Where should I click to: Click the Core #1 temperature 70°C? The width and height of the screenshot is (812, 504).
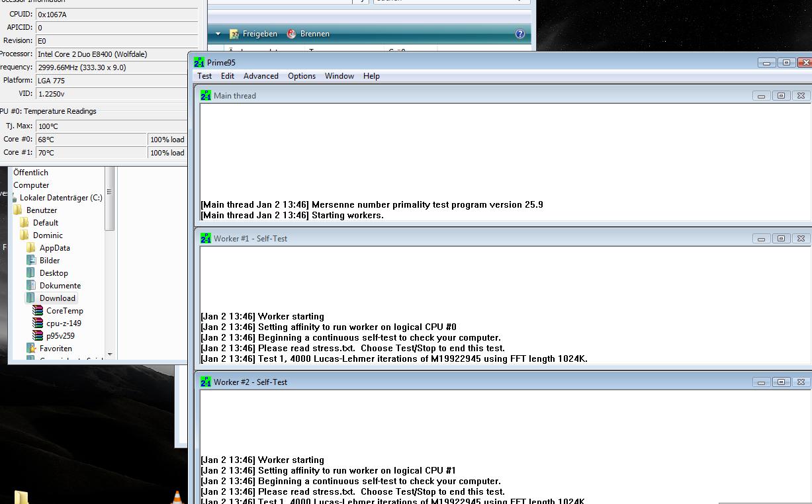tap(91, 152)
